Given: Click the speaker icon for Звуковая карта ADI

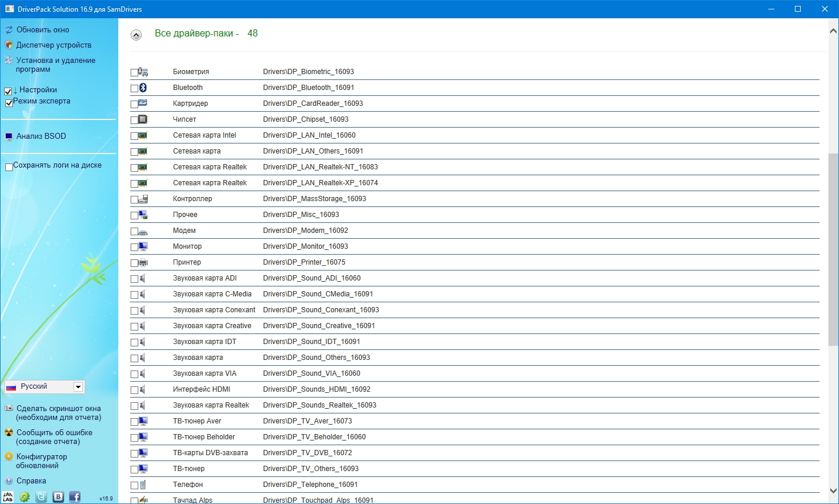Looking at the screenshot, I should [x=142, y=278].
